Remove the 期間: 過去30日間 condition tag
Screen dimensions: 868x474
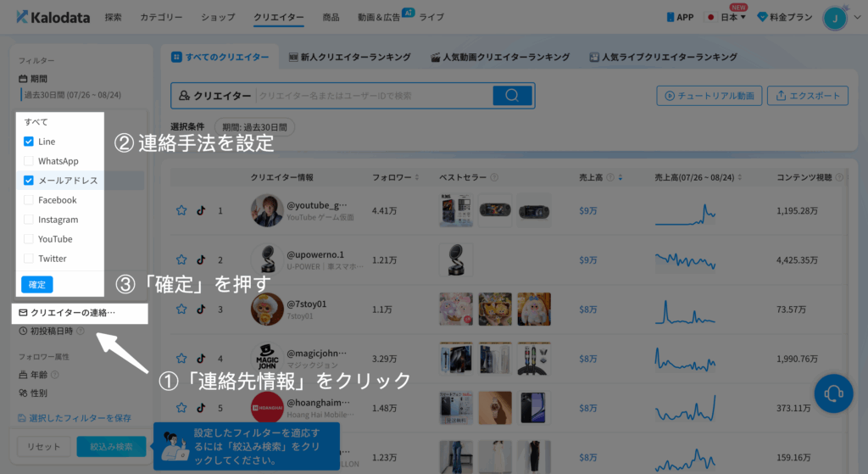point(254,127)
